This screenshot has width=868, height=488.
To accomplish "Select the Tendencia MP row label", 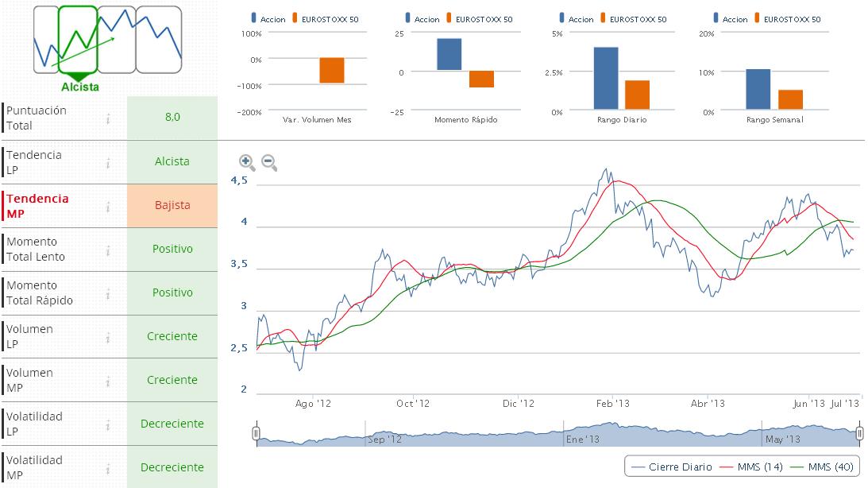I will point(38,206).
